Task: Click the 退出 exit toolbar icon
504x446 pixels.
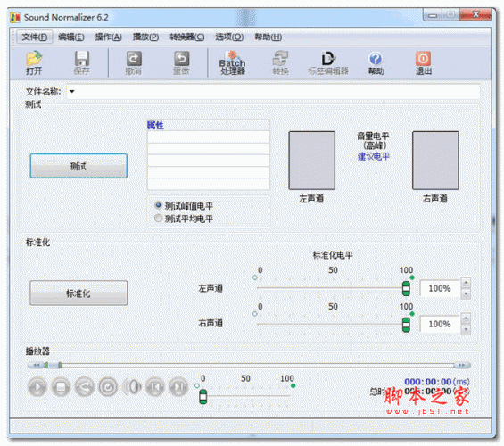Action: pos(424,62)
